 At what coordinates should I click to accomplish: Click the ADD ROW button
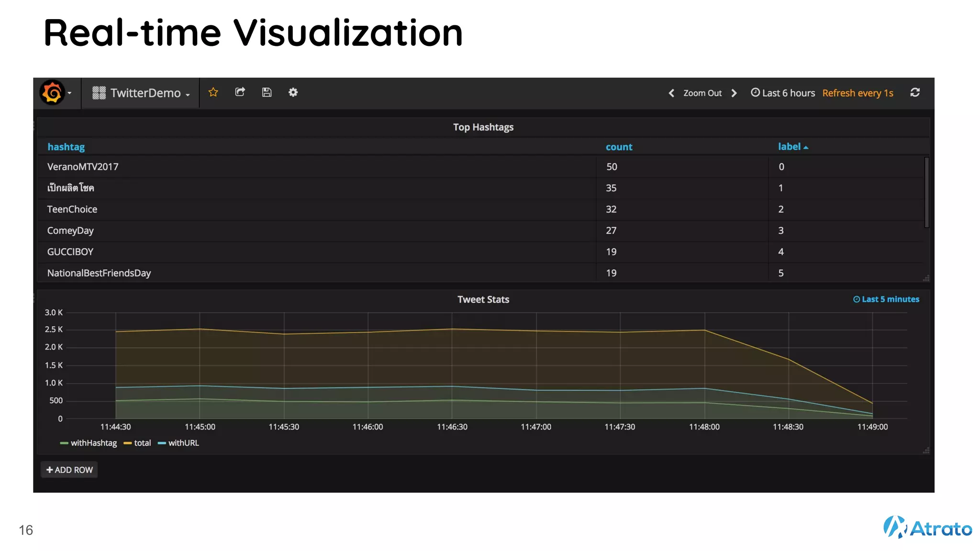click(x=69, y=470)
